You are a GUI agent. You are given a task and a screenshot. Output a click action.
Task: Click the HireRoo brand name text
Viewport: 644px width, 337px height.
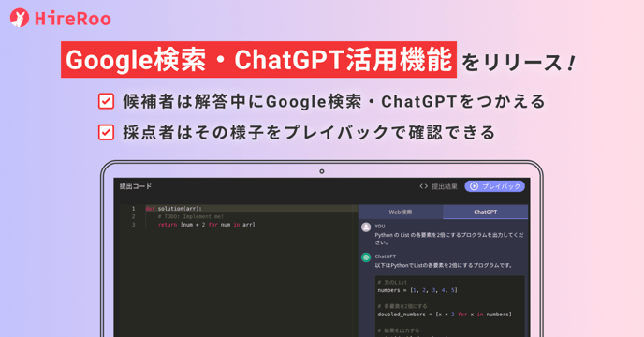pos(73,19)
